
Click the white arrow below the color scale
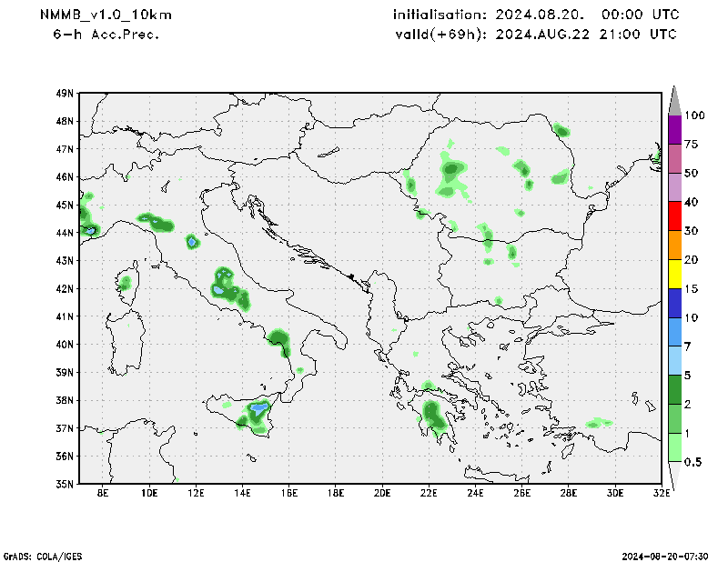tap(674, 475)
